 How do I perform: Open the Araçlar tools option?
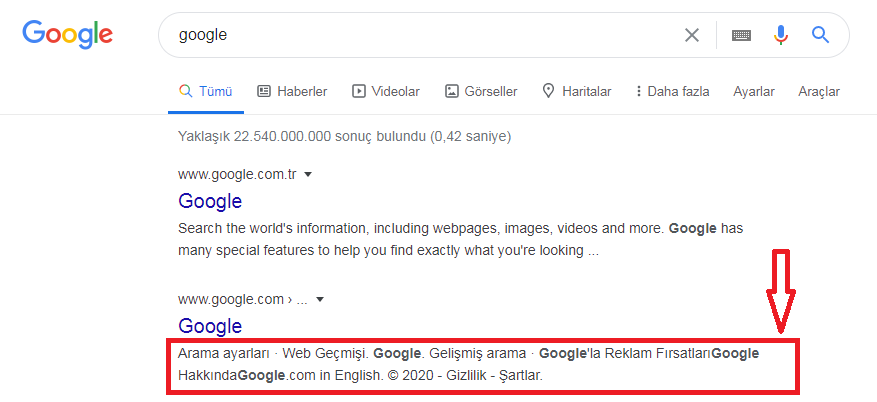coord(819,91)
